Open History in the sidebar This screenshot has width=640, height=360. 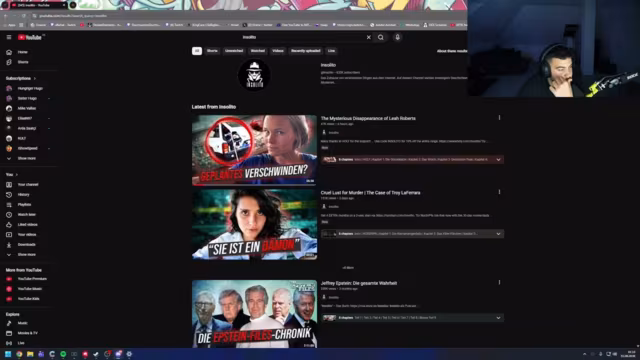(22, 195)
